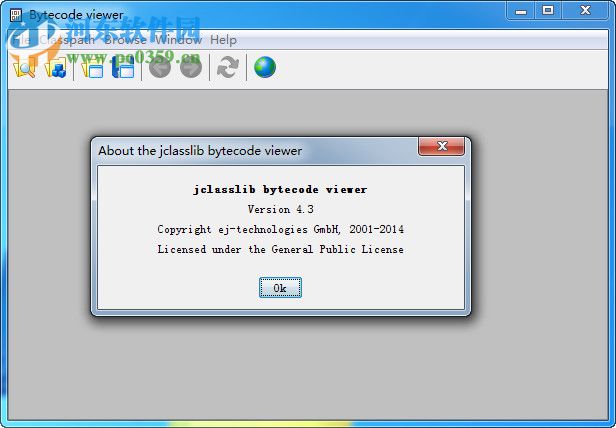Close the About jclasslib dialog

(x=442, y=146)
